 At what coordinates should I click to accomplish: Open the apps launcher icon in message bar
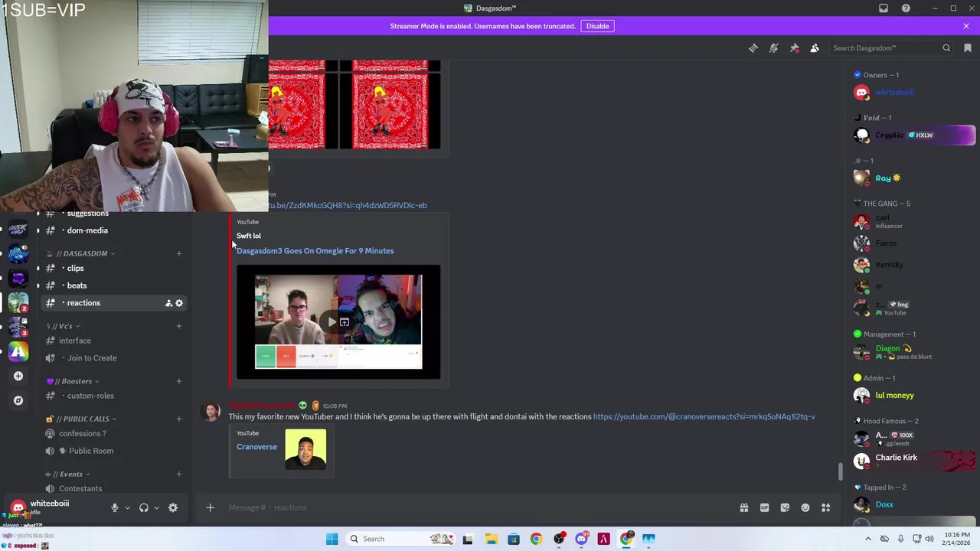pos(826,507)
